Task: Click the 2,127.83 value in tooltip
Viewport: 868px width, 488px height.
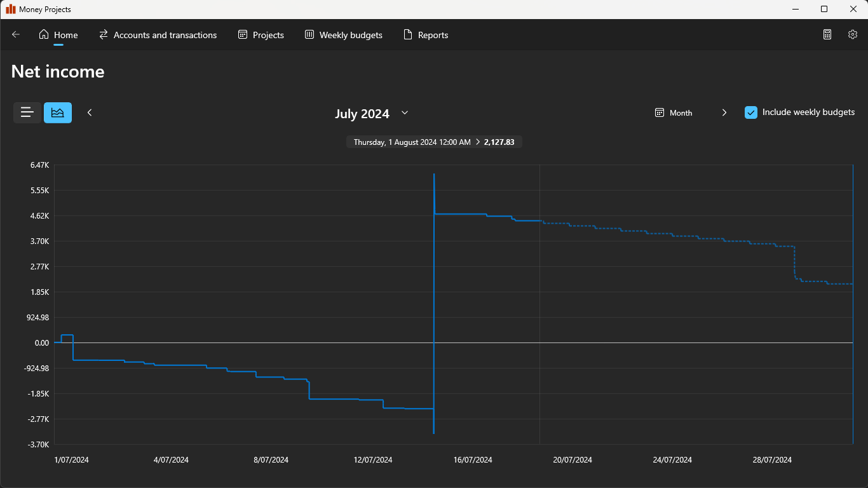Action: [499, 142]
